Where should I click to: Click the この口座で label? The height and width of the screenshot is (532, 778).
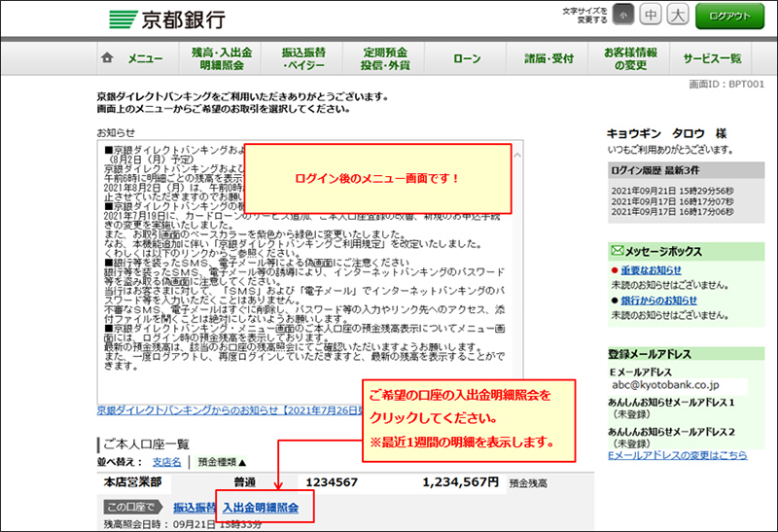click(133, 507)
